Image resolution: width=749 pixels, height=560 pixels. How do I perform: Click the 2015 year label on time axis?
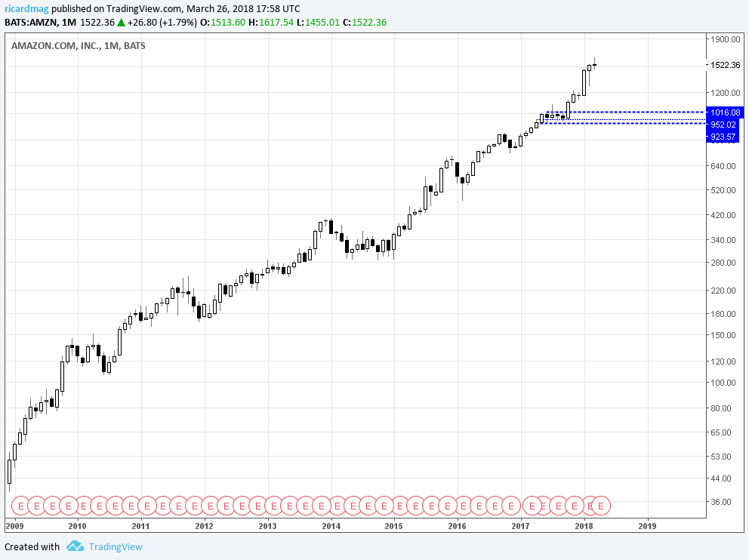[394, 526]
